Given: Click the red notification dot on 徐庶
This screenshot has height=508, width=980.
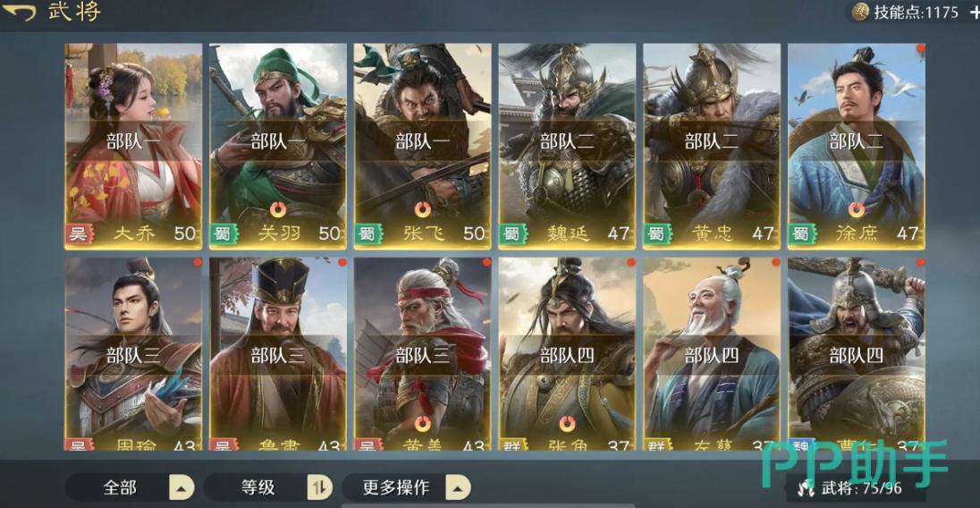Looking at the screenshot, I should 920,48.
